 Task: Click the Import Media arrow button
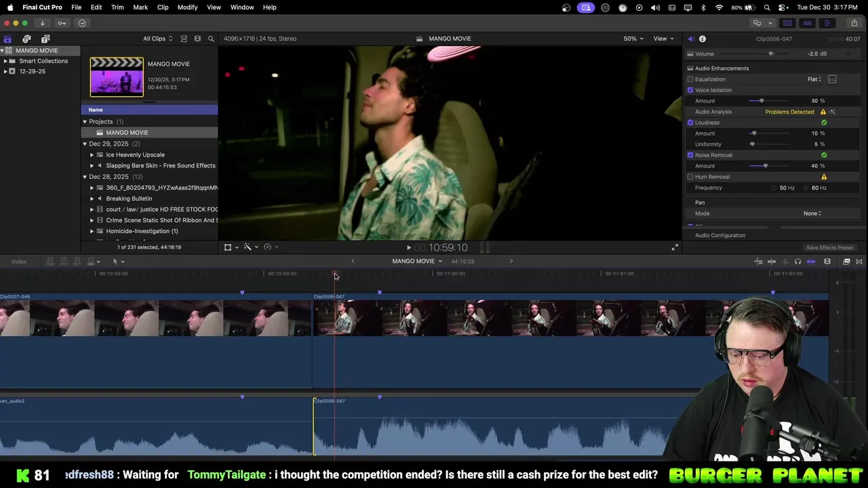pos(42,23)
